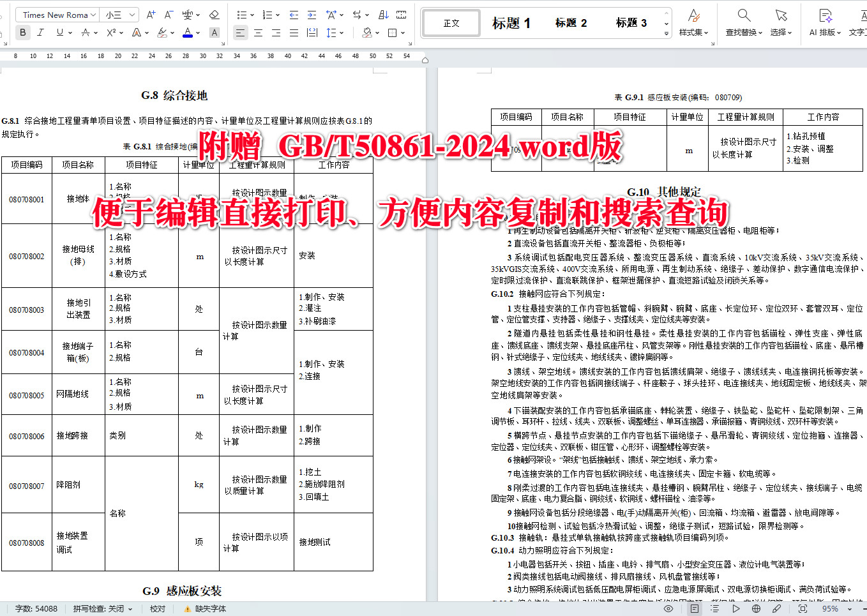Open the Find and Replace tool
The width and height of the screenshot is (867, 616).
[x=743, y=22]
